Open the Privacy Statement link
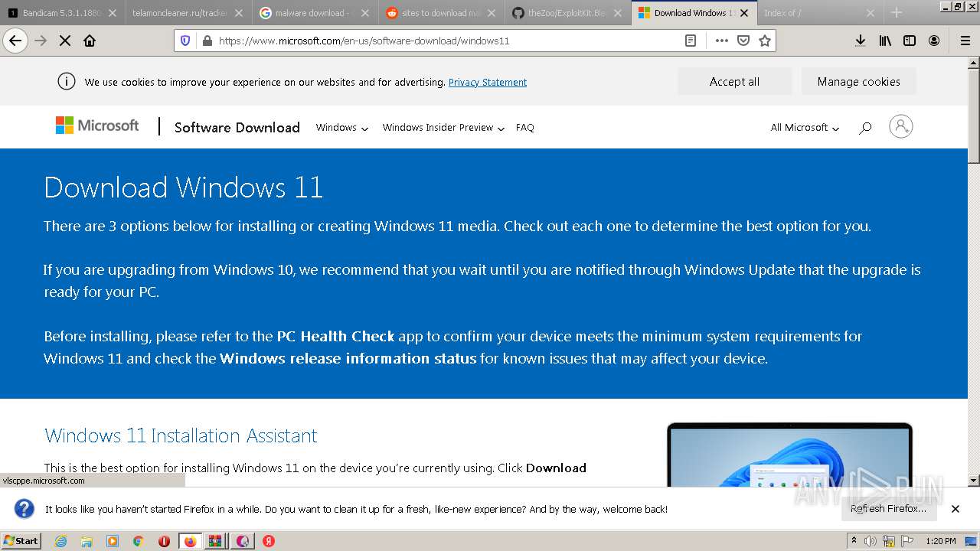980x551 pixels. 488,82
